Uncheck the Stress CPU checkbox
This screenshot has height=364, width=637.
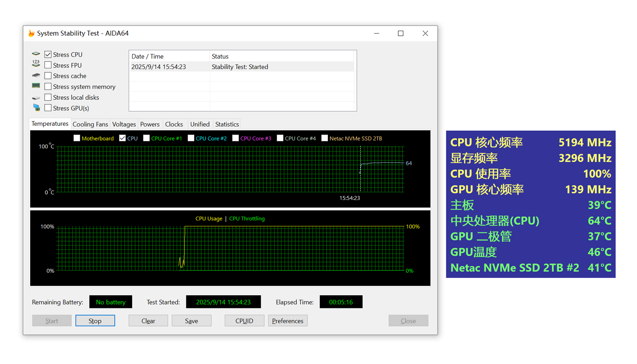point(48,54)
